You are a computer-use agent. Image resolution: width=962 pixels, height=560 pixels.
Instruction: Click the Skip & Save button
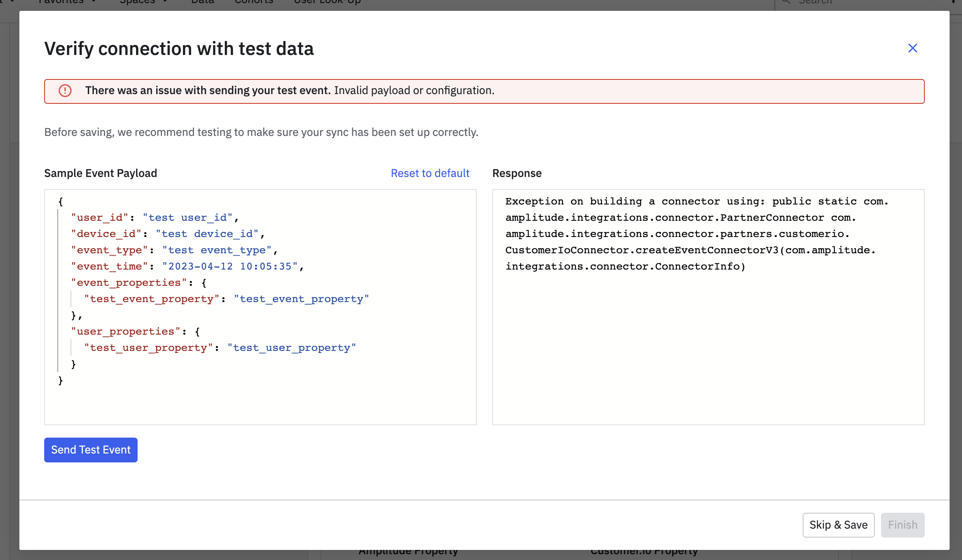pos(838,525)
